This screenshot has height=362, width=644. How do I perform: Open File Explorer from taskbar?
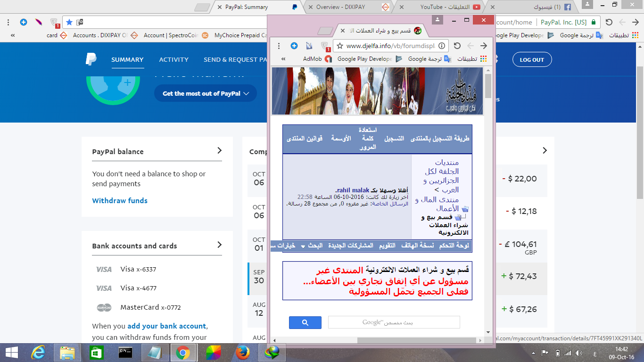point(67,352)
